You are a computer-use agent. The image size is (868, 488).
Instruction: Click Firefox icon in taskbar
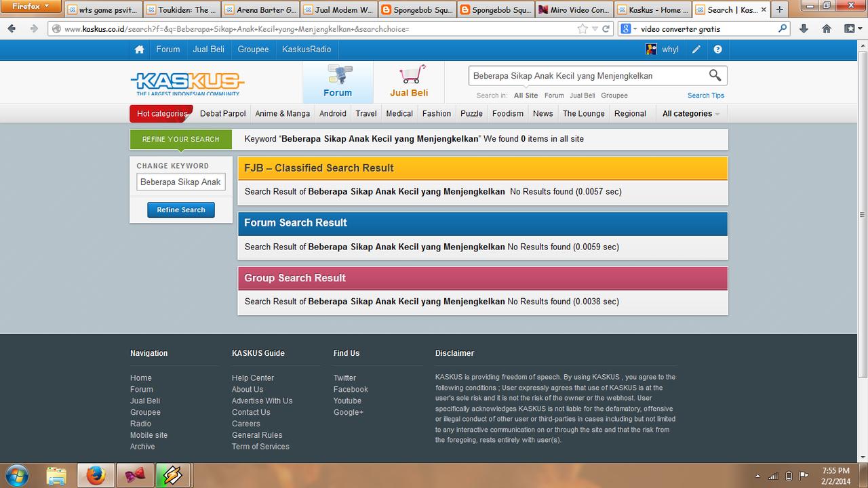(96, 476)
